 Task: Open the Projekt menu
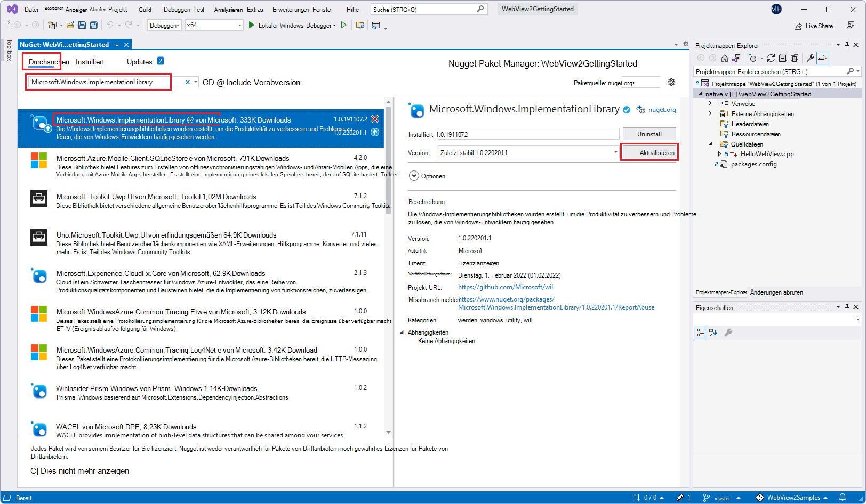pyautogui.click(x=117, y=10)
